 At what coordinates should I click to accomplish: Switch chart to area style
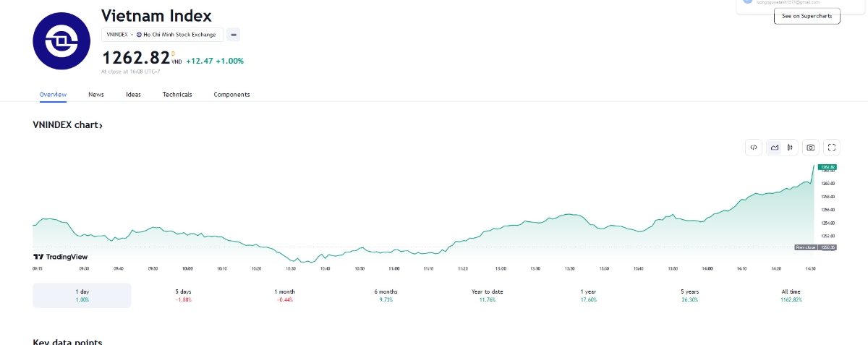tap(775, 148)
